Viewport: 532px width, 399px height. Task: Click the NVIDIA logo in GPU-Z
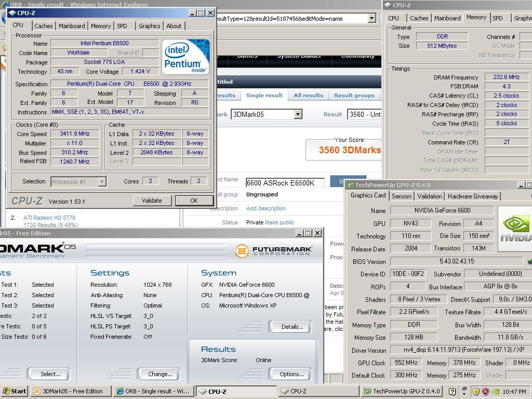click(x=515, y=229)
